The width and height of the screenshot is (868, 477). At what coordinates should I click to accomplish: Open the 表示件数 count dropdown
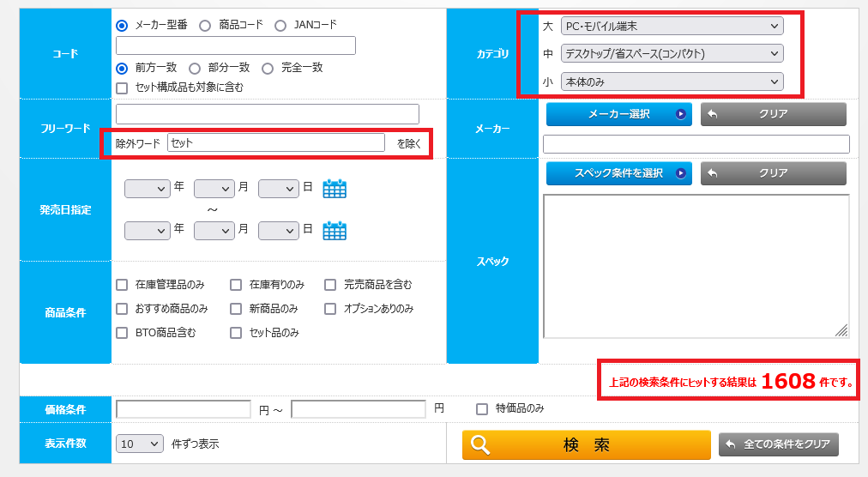(140, 444)
